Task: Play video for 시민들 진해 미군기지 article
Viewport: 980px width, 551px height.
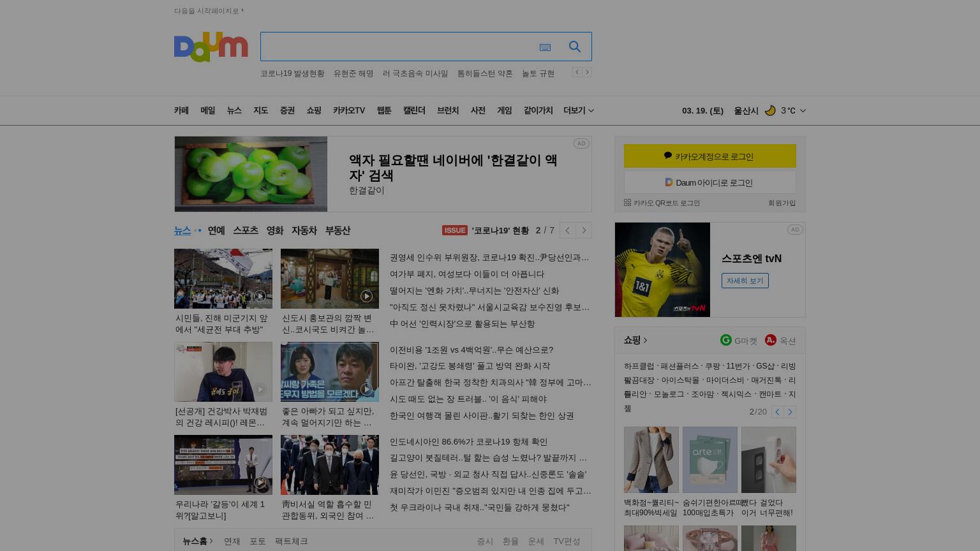Action: 260,296
